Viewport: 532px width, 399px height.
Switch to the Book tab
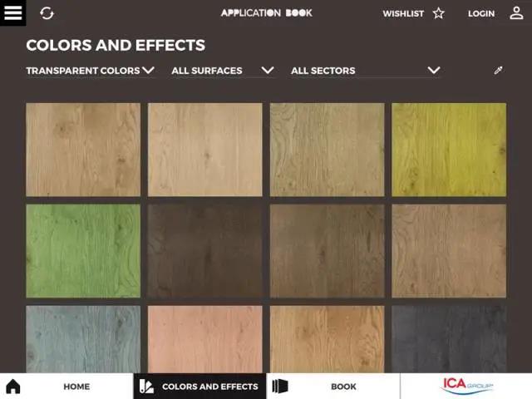tap(343, 387)
